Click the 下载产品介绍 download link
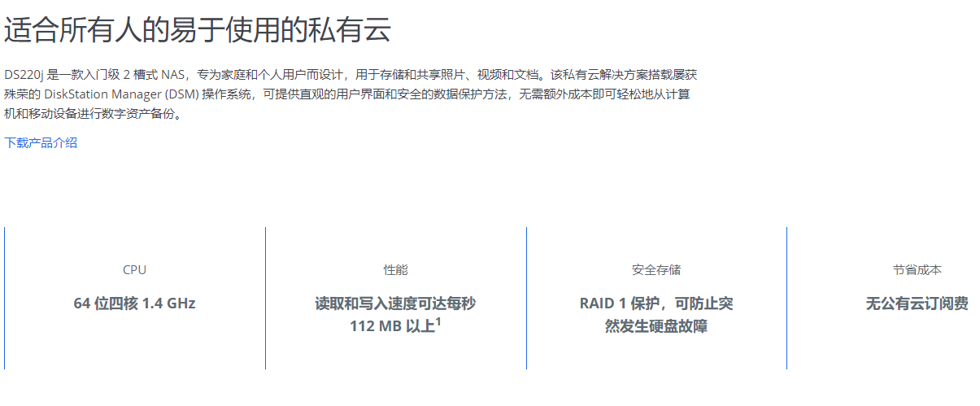This screenshot has width=980, height=406. click(x=41, y=142)
